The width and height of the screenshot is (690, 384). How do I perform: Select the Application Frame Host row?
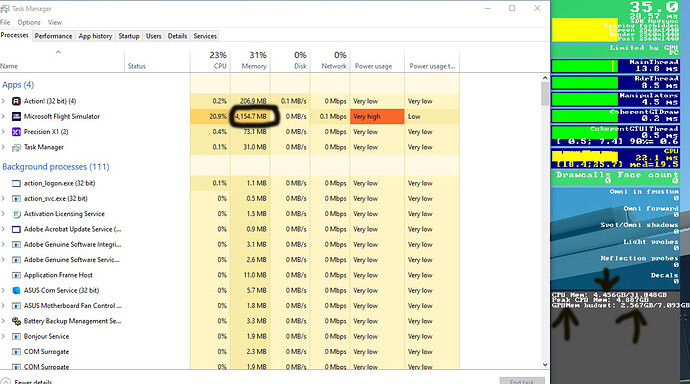tap(230, 275)
